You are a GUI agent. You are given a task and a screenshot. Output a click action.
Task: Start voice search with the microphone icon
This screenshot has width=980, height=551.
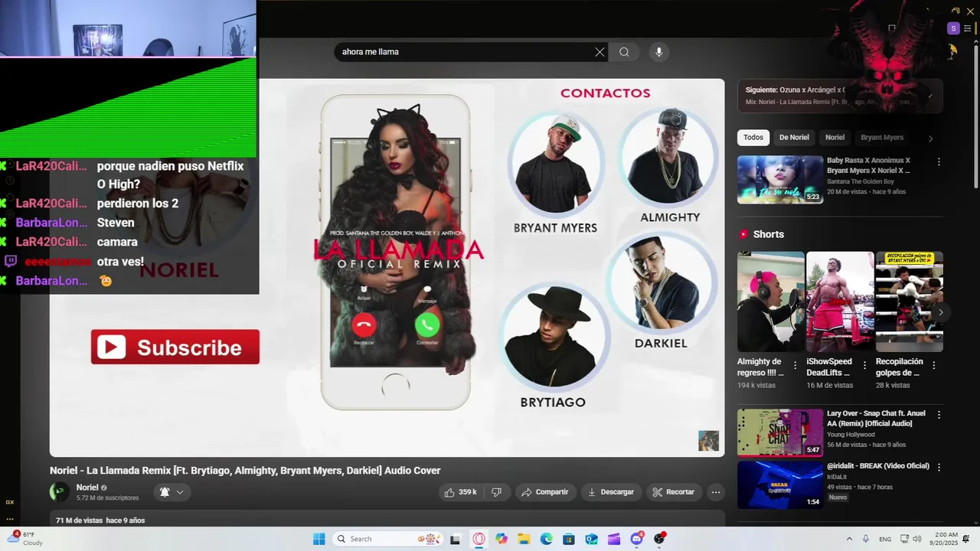pos(658,52)
